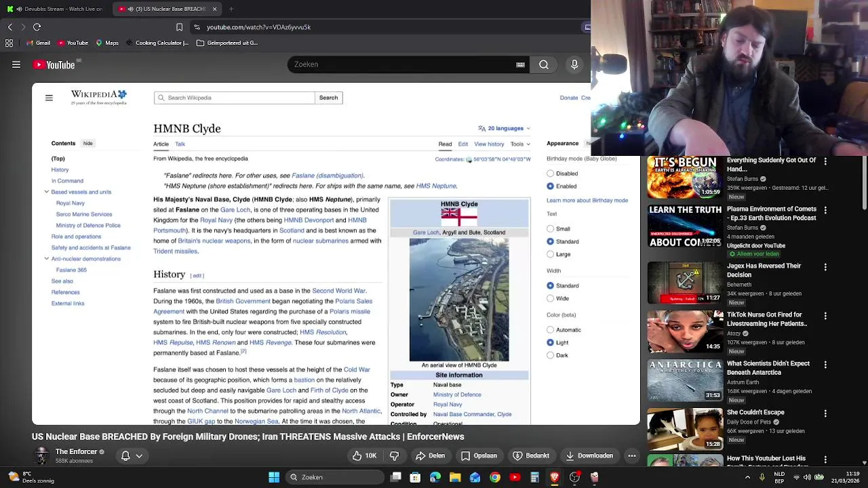Viewport: 868px width, 488px height.
Task: Choose Small text size
Action: coord(551,229)
